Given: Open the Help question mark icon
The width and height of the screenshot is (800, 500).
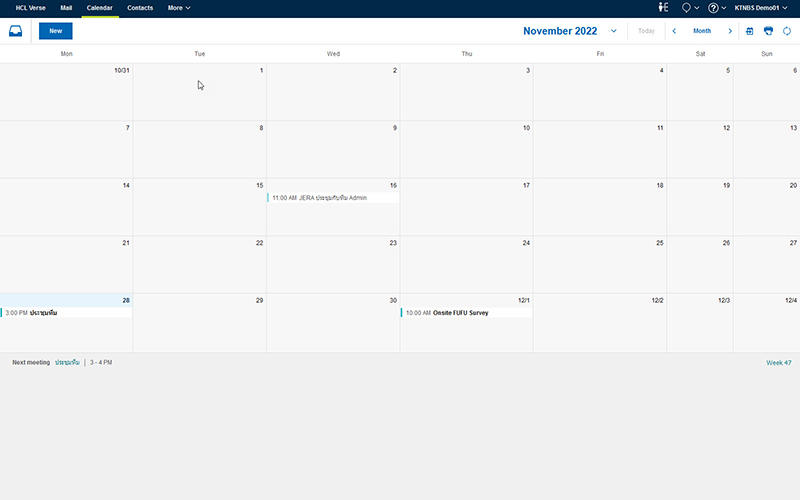Looking at the screenshot, I should click(x=715, y=7).
